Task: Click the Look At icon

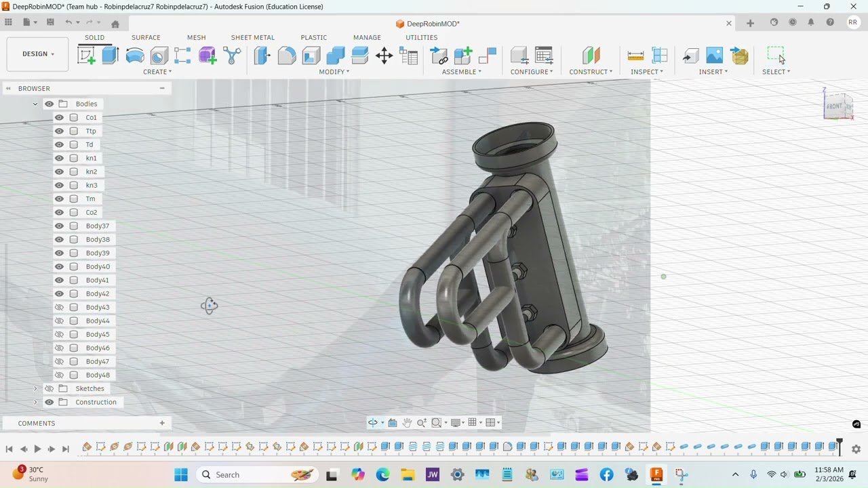Action: click(392, 422)
